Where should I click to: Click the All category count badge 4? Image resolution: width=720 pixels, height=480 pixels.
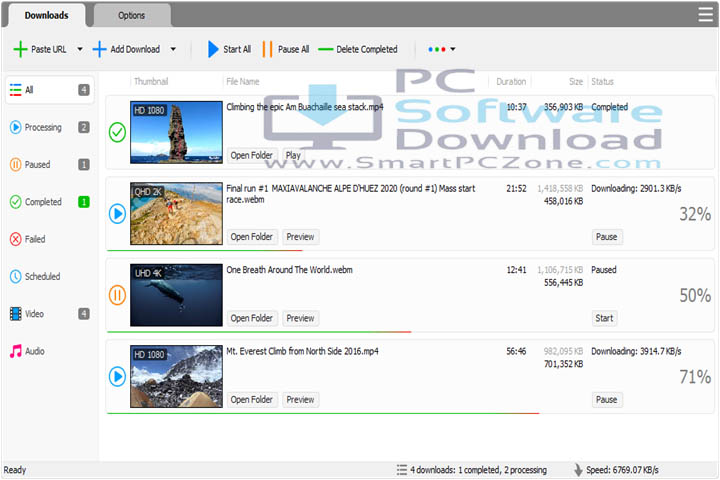[84, 90]
